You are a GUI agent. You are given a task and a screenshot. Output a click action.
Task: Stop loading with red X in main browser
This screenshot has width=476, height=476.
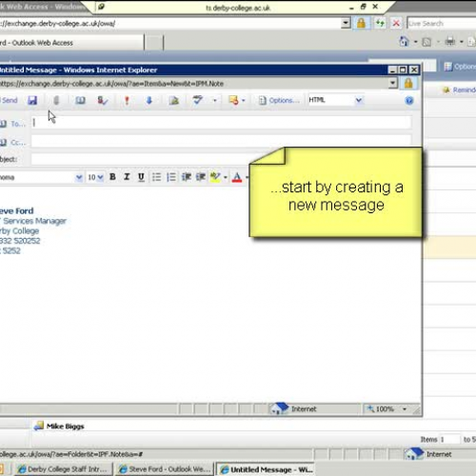click(x=396, y=23)
